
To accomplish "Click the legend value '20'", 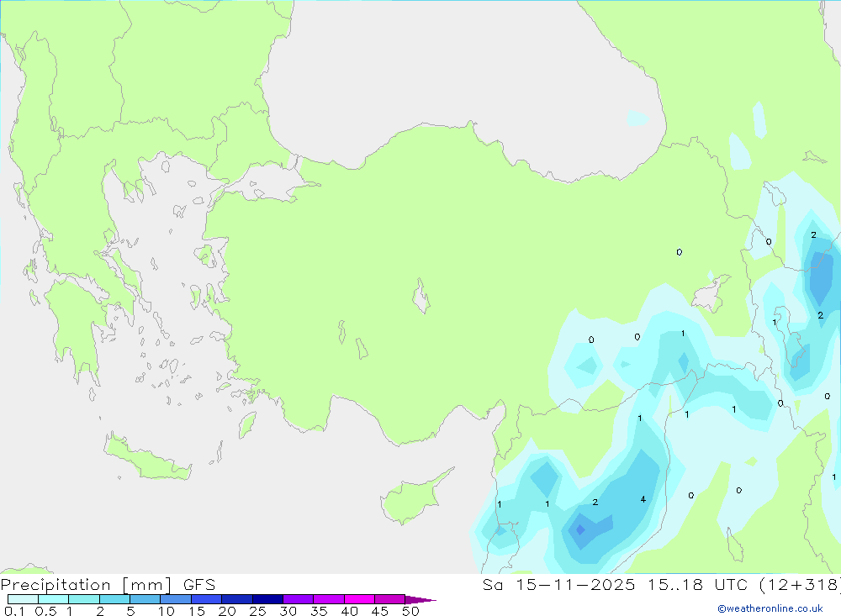I will click(x=227, y=611).
